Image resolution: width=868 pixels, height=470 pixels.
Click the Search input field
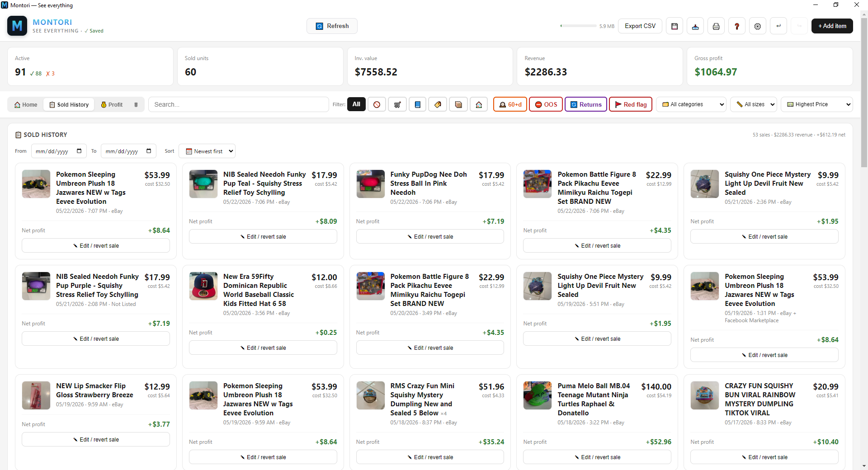239,104
